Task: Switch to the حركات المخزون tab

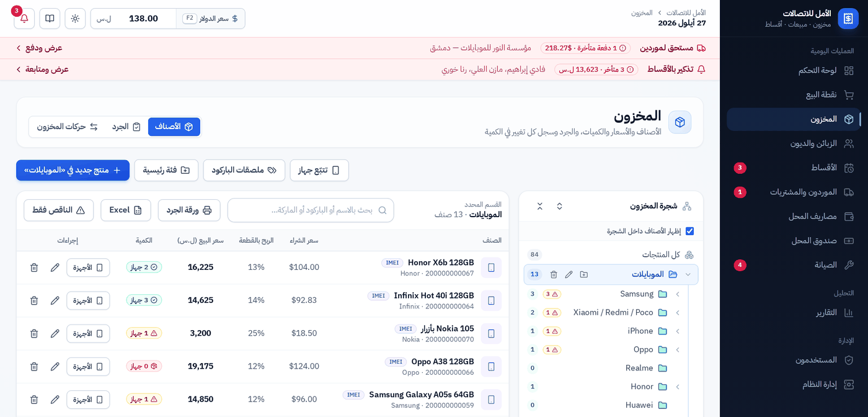Action: [x=67, y=127]
